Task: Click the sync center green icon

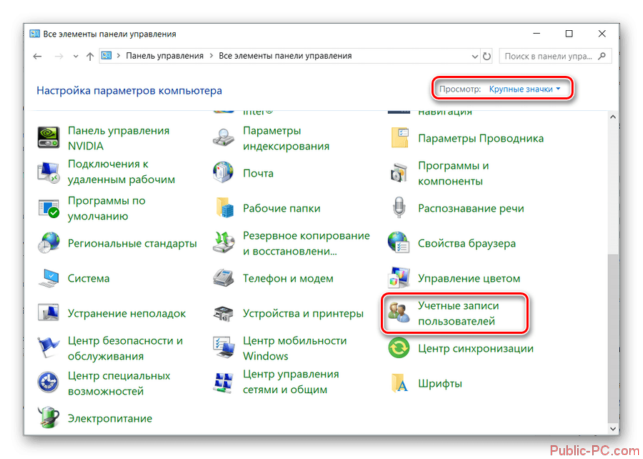Action: (399, 348)
